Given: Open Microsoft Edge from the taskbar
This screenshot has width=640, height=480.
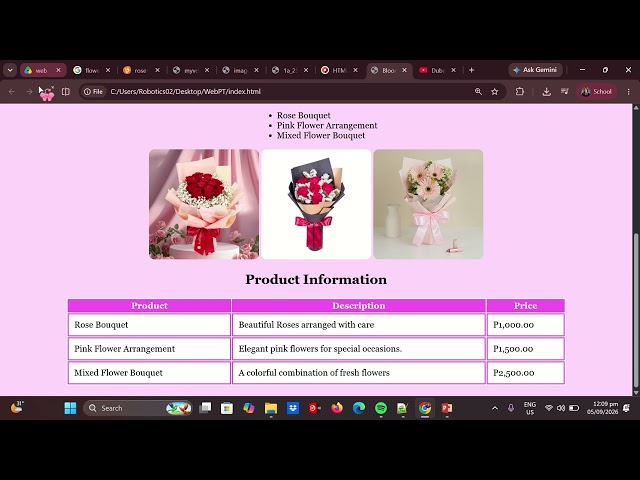Looking at the screenshot, I should pos(359,408).
